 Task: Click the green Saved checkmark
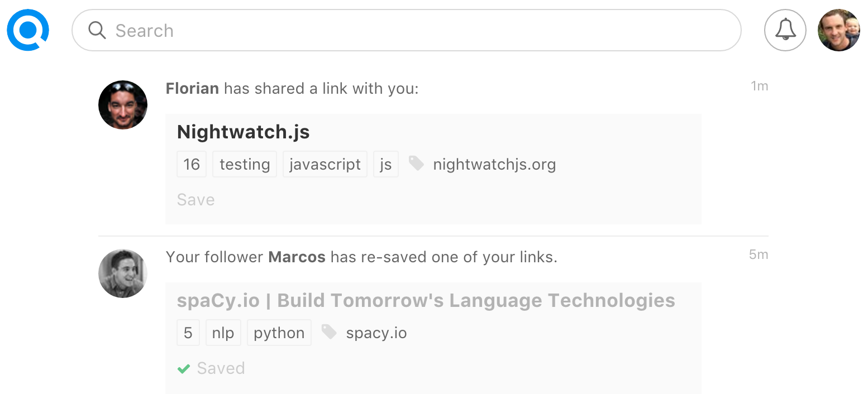183,369
